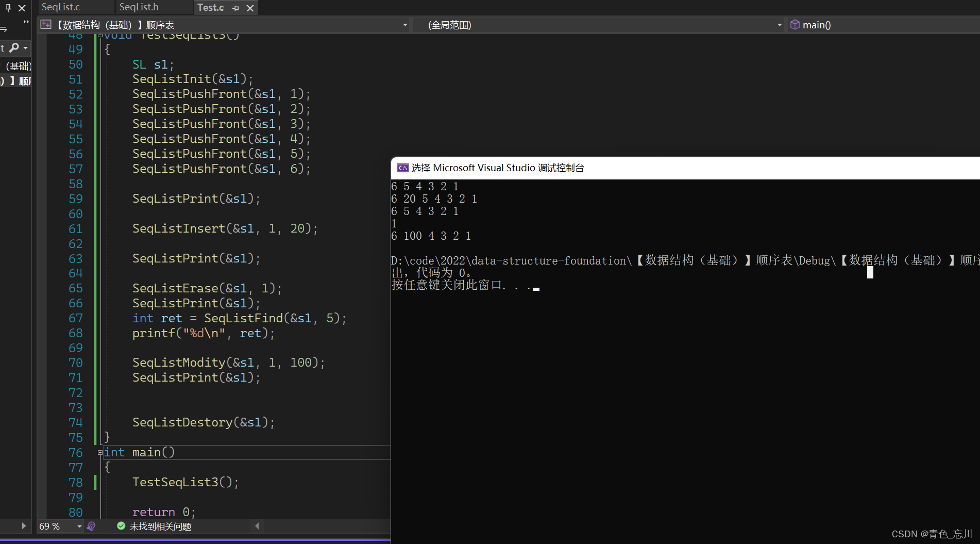Toggle auto-hide pin on left panel
The height and width of the screenshot is (544, 980).
point(8,8)
